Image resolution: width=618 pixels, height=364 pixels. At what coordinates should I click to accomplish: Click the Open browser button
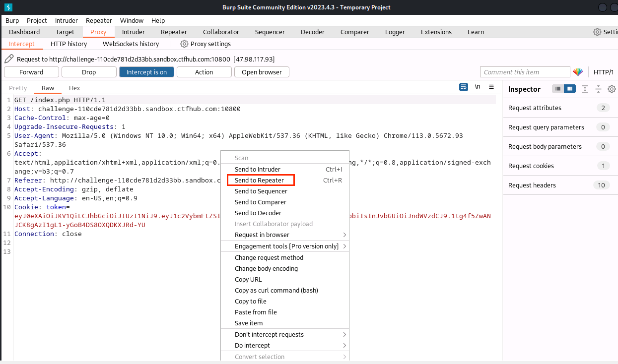[262, 72]
